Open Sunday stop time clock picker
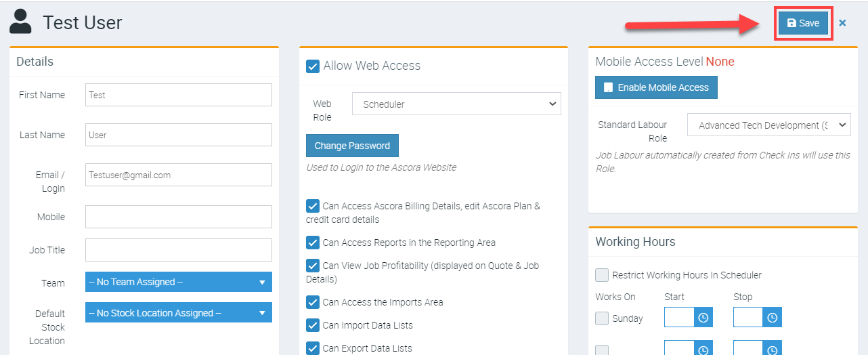The image size is (868, 355). [x=772, y=318]
